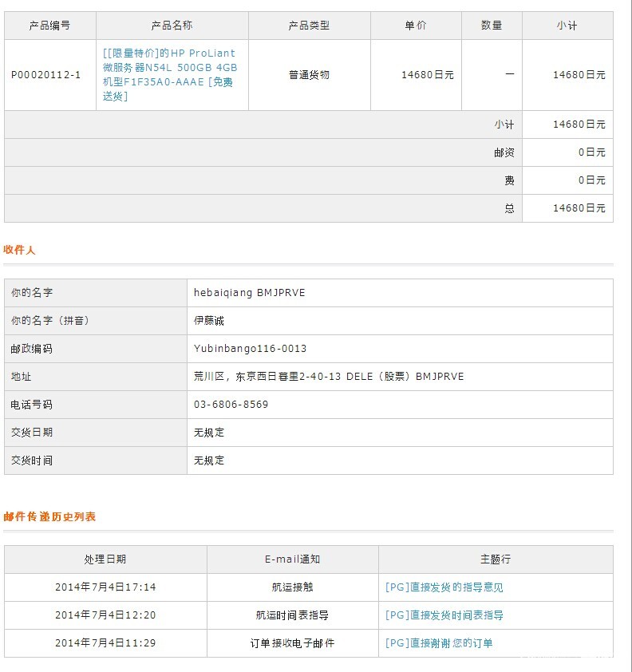632x672 pixels.
Task: Click the '单价' column header
Action: 416,26
